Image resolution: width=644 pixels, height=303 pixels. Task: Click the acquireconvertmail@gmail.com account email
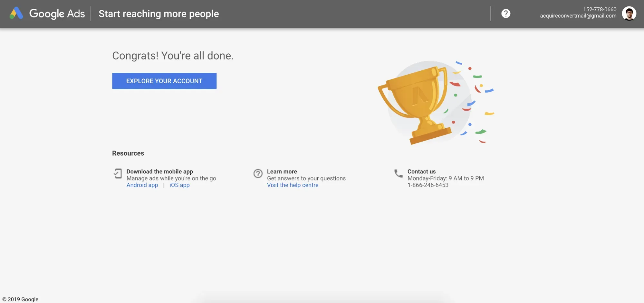[x=578, y=16]
